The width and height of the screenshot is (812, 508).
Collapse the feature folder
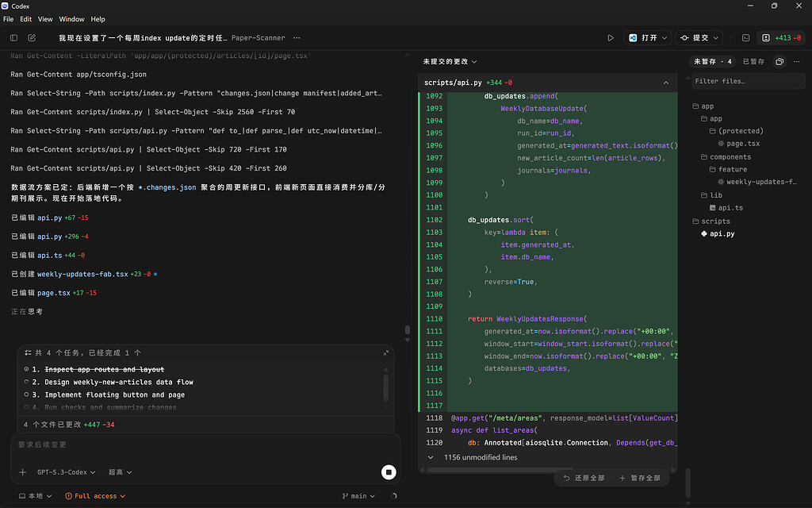728,170
